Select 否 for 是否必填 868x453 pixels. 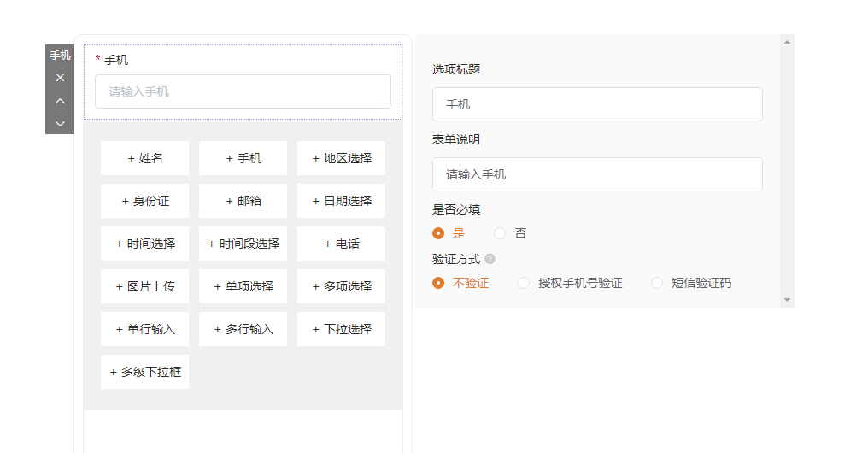pos(500,233)
